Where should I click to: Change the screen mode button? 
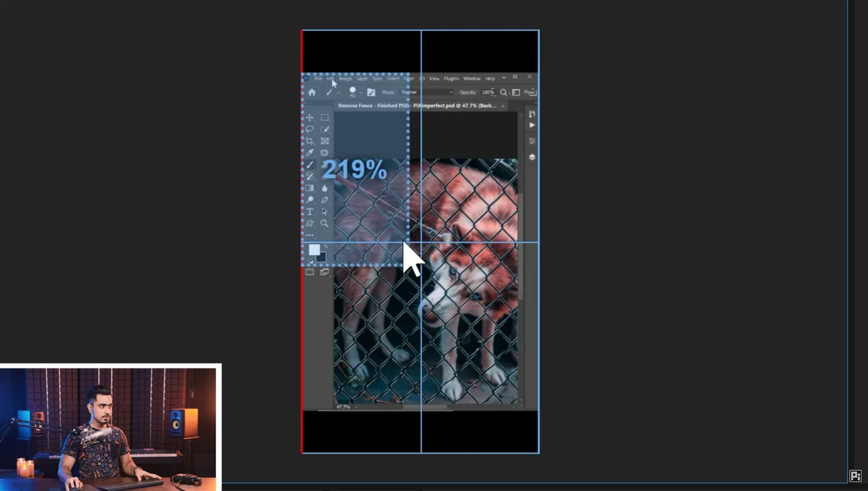(325, 272)
